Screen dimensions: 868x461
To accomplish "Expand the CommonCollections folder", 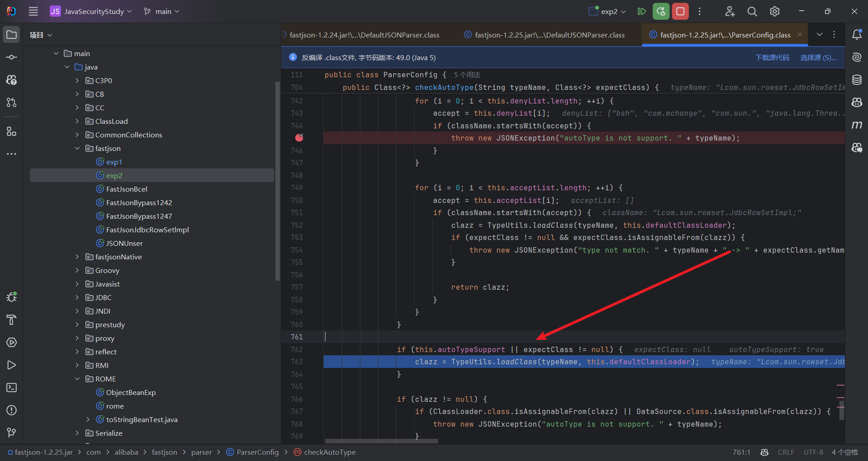I will pos(77,135).
